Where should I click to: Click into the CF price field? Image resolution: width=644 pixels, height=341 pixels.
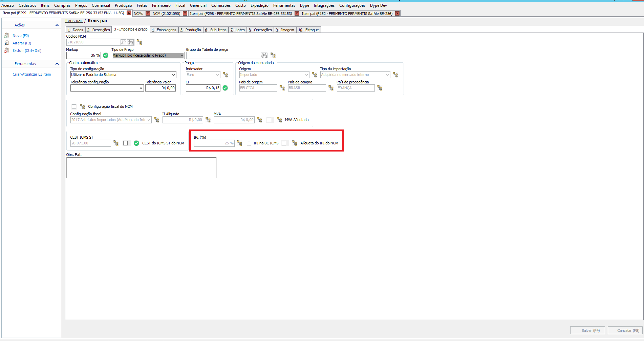[x=203, y=88]
